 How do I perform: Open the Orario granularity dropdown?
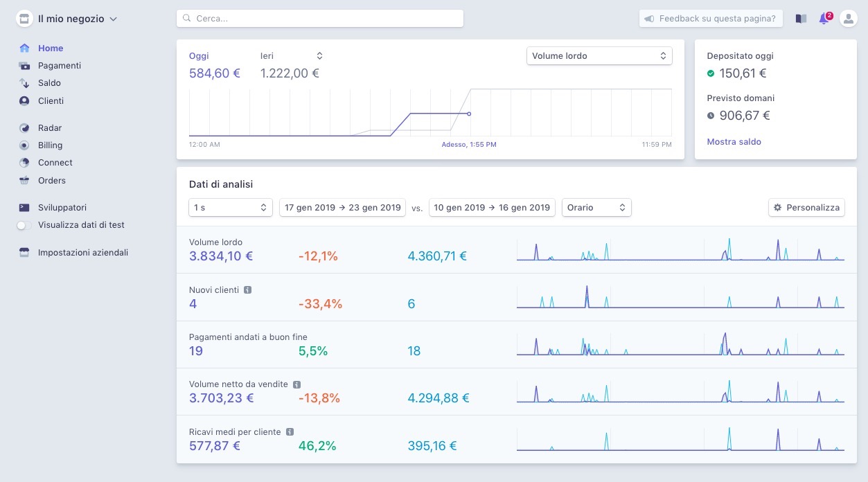point(596,208)
